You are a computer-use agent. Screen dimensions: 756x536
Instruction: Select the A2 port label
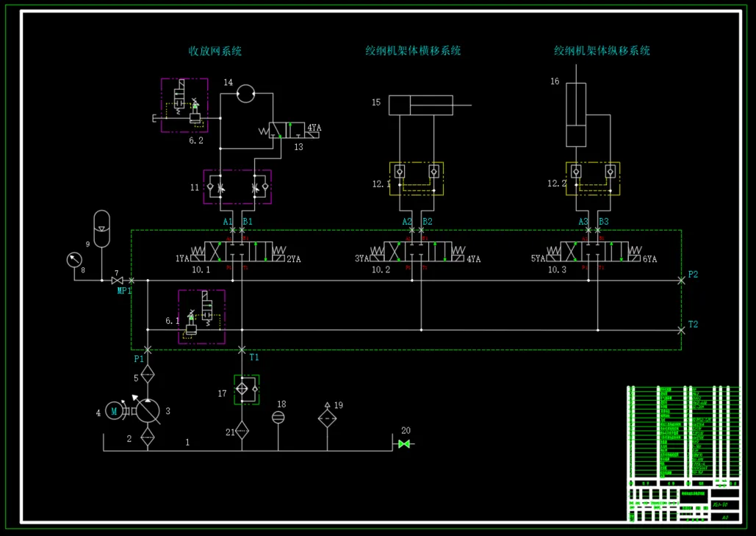point(408,222)
